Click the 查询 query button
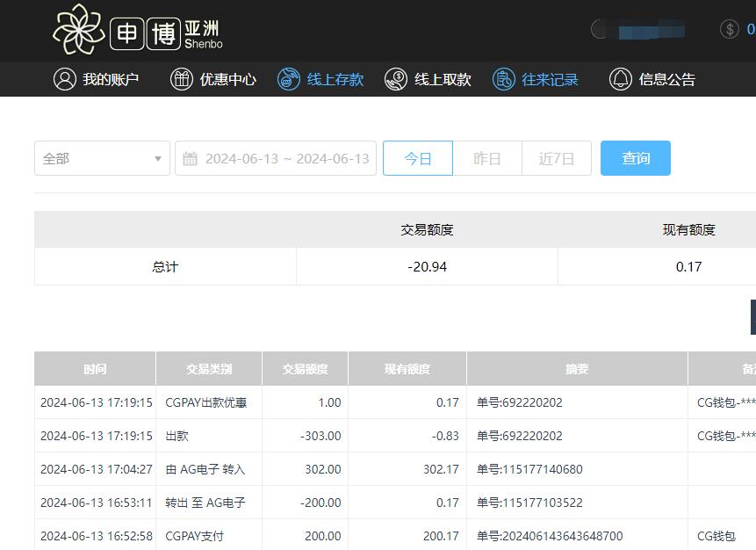756x550 pixels. pos(635,158)
